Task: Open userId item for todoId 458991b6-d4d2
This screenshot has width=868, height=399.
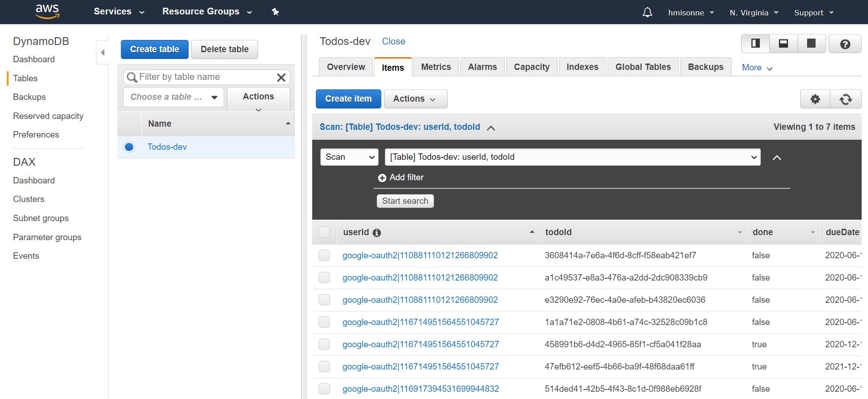Action: pos(420,345)
